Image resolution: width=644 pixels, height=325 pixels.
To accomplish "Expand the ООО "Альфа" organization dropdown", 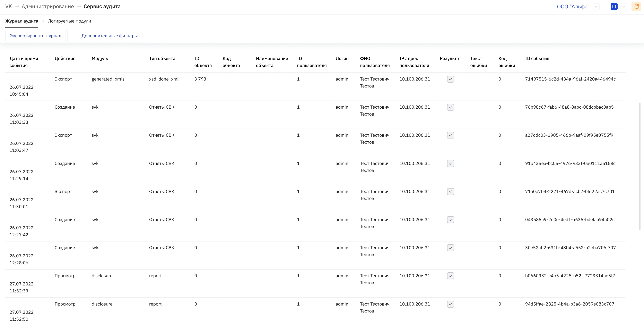I will 596,7.
